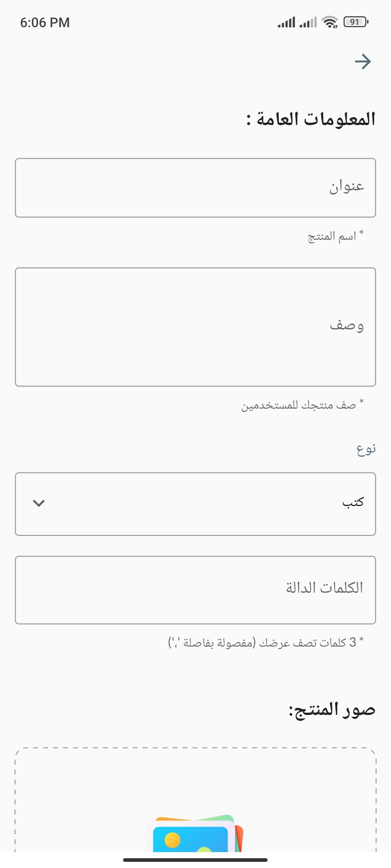Screen dimensions: 391x868
Task: Click the صور المنتج section heading
Action: [332, 710]
